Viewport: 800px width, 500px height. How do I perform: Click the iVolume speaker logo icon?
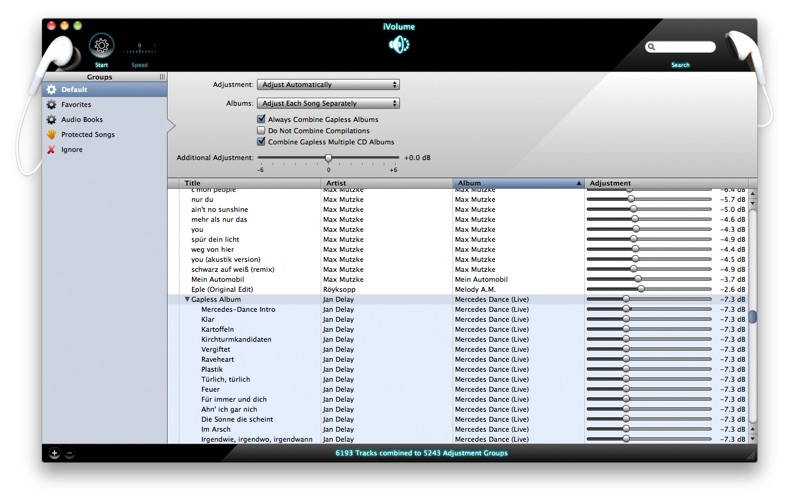point(400,45)
